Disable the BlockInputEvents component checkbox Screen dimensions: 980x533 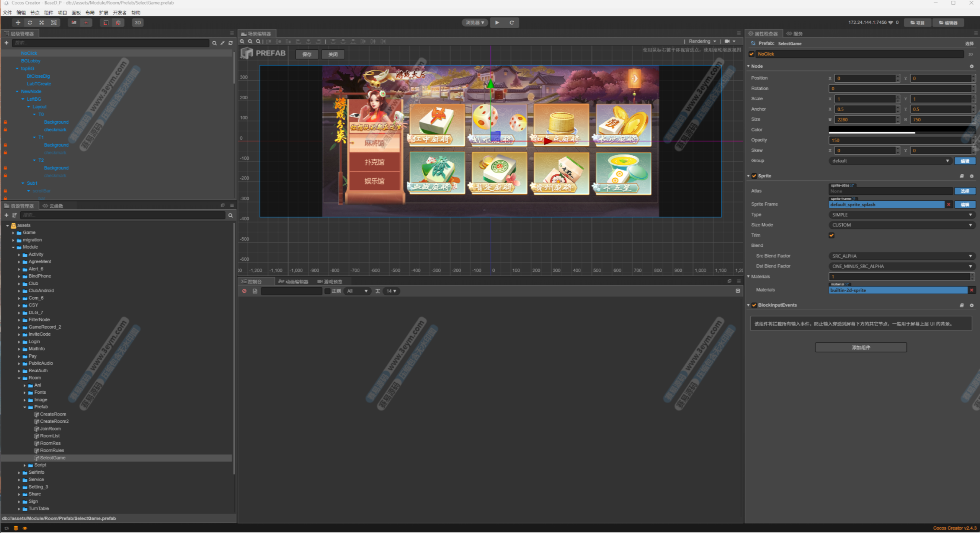point(754,305)
